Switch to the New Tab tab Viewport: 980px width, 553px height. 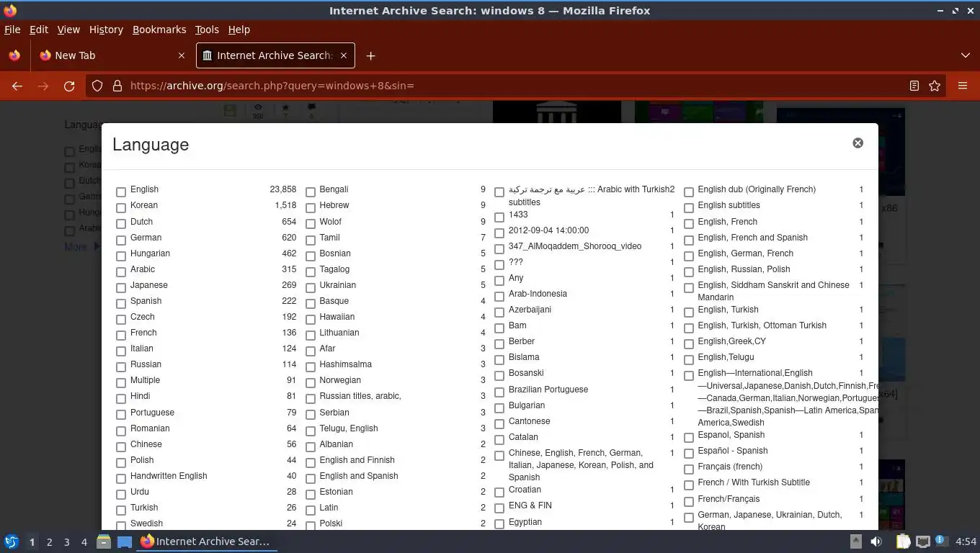pyautogui.click(x=112, y=55)
